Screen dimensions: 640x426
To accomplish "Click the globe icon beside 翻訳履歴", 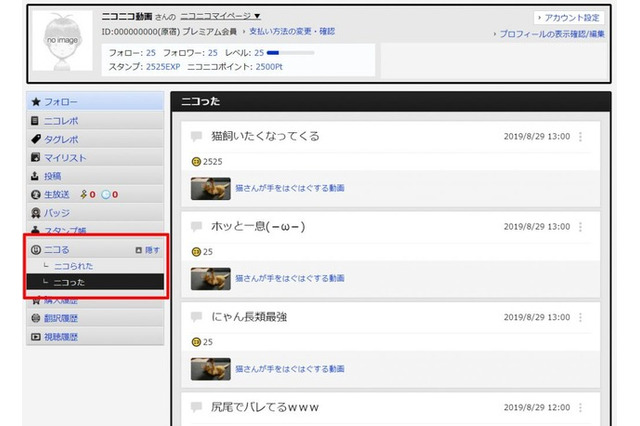I will (x=36, y=318).
